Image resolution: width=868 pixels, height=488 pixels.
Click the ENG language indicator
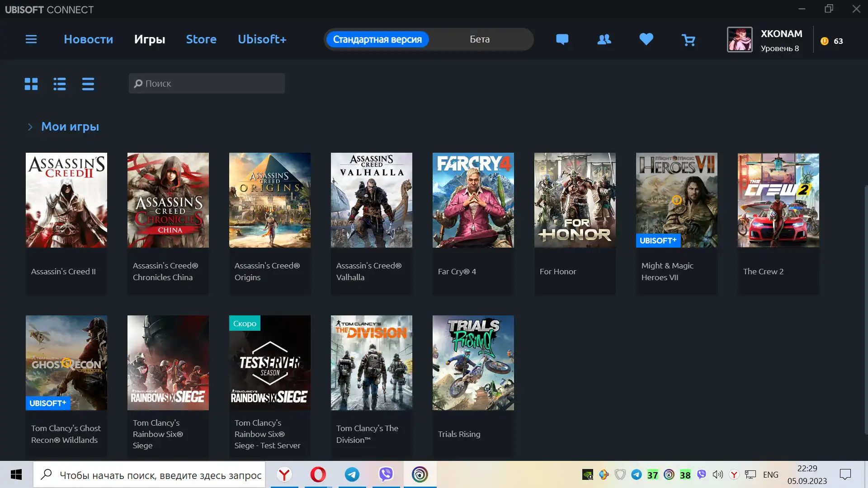coord(771,474)
